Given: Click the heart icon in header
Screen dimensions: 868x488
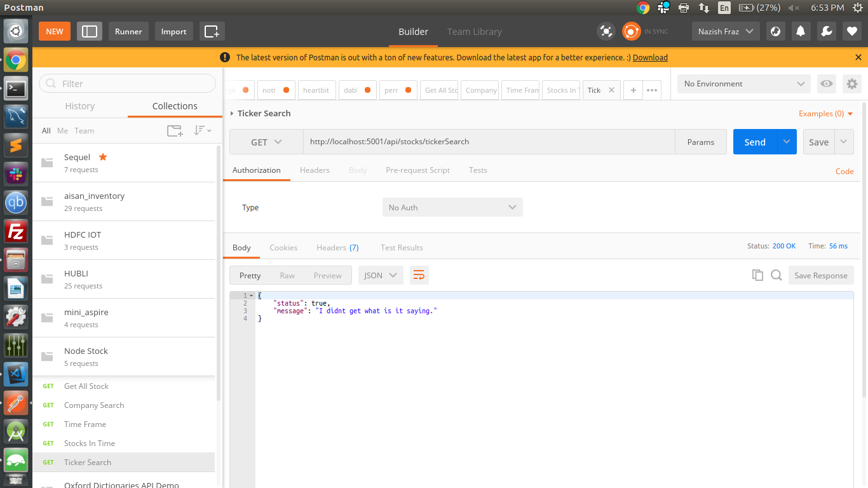Looking at the screenshot, I should 852,31.
